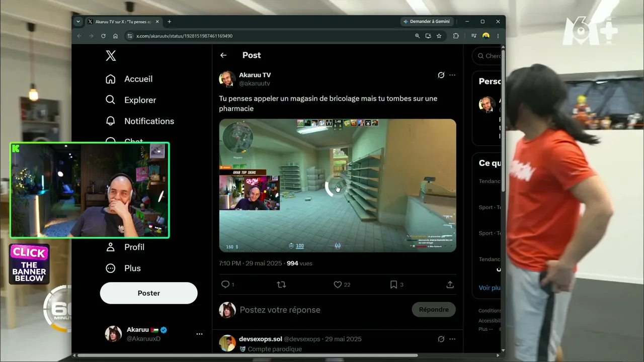Viewport: 644px width, 362px height.
Task: Click the back arrow beside Post
Action: [223, 55]
